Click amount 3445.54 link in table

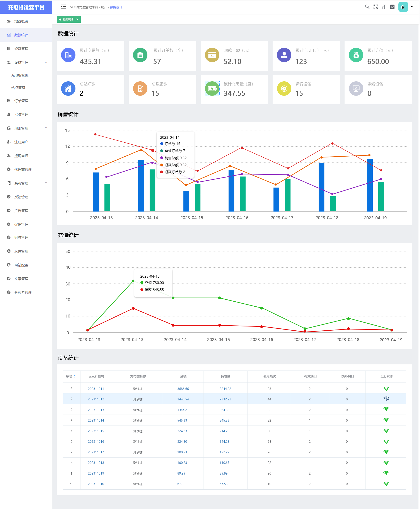point(183,399)
